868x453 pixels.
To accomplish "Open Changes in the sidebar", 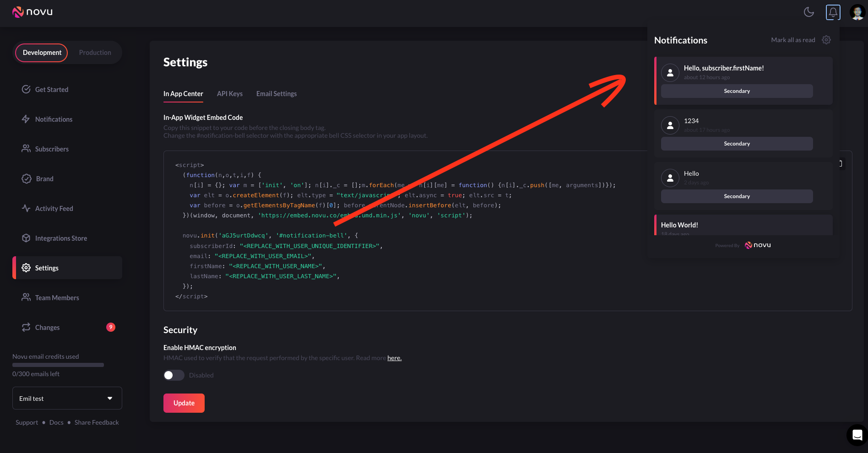I will [47, 327].
